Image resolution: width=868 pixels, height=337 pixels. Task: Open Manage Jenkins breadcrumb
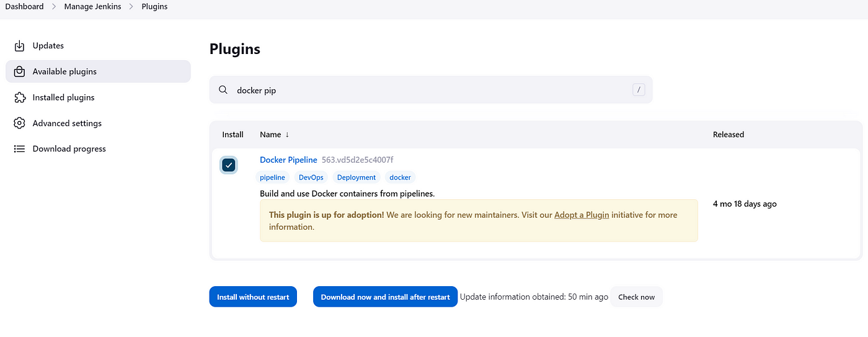(93, 6)
